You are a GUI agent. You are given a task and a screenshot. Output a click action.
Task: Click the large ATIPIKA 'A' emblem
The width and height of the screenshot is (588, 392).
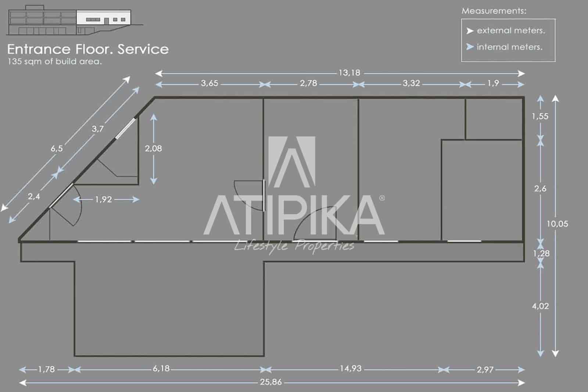point(292,162)
